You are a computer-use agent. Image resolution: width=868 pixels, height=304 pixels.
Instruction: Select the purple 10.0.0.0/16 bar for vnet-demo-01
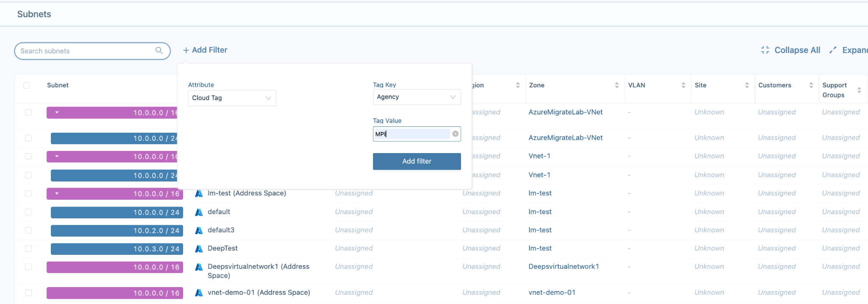[115, 293]
